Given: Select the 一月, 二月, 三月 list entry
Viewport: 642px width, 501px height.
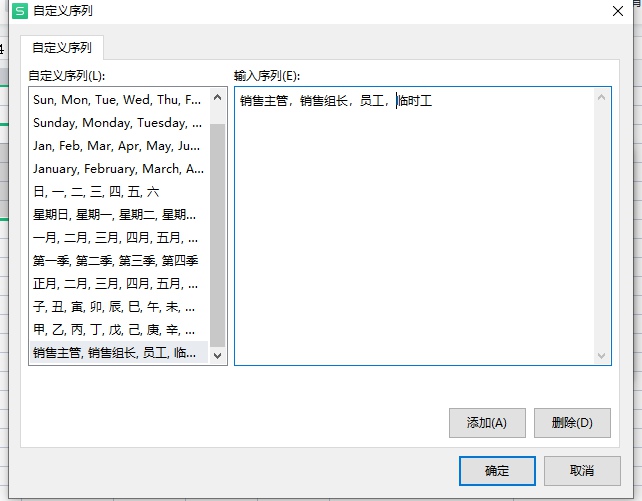Looking at the screenshot, I should 119,237.
